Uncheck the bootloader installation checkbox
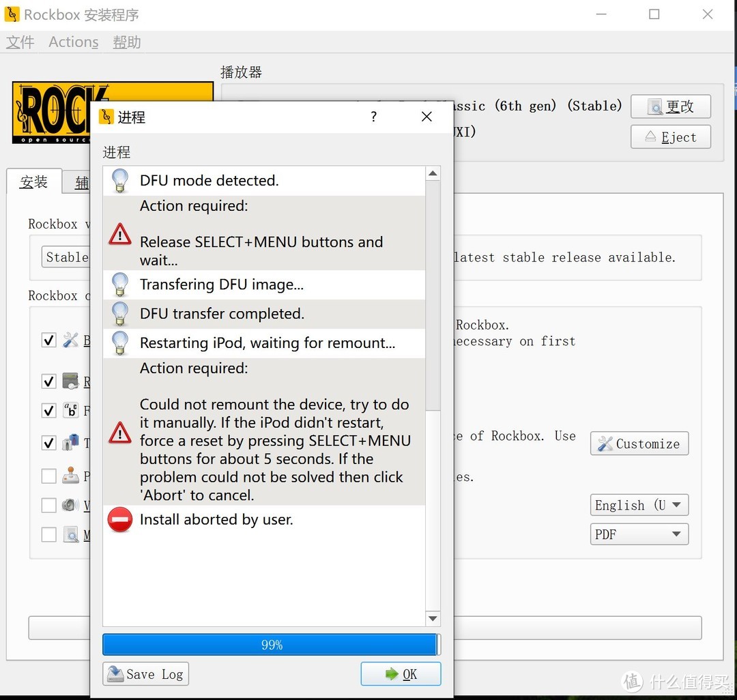 pyautogui.click(x=48, y=340)
